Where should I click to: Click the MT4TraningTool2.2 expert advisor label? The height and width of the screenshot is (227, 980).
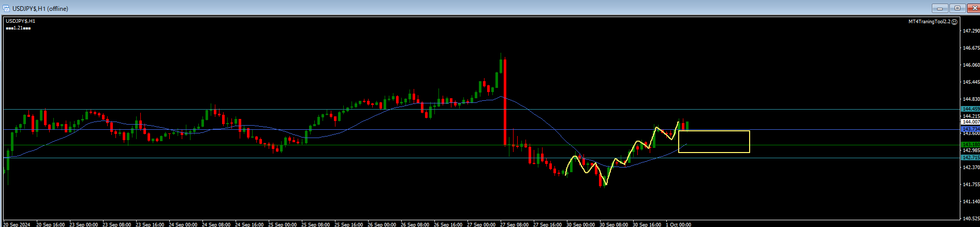coord(929,22)
